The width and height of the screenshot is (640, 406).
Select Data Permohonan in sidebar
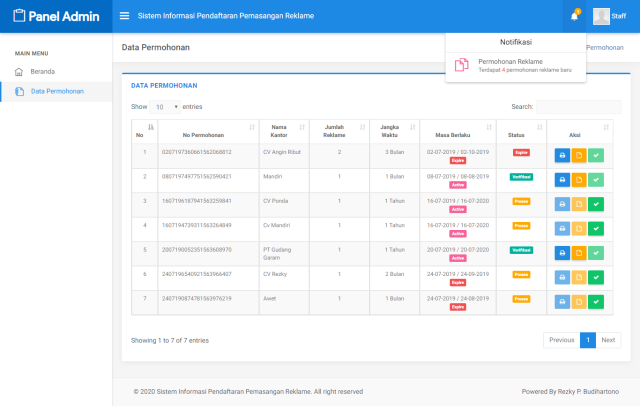pyautogui.click(x=57, y=91)
